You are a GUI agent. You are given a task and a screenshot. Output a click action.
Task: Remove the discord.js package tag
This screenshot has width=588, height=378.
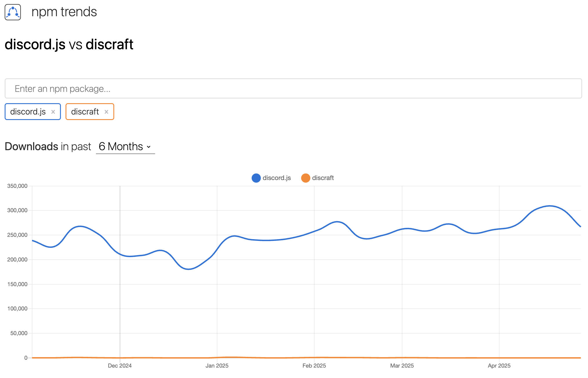coord(53,112)
